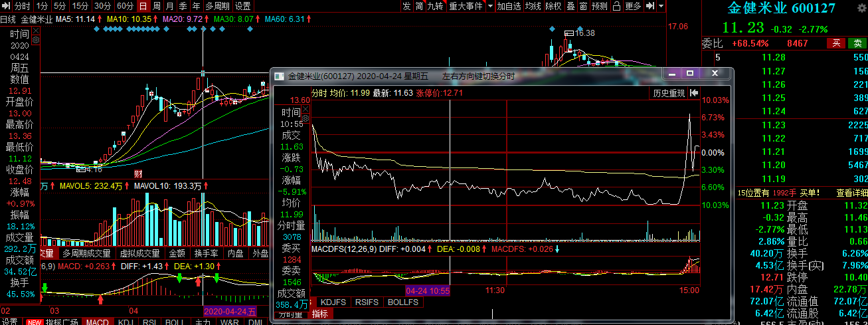Click 查看详细 link in order book
This screenshot has height=325, width=868.
pyautogui.click(x=851, y=193)
